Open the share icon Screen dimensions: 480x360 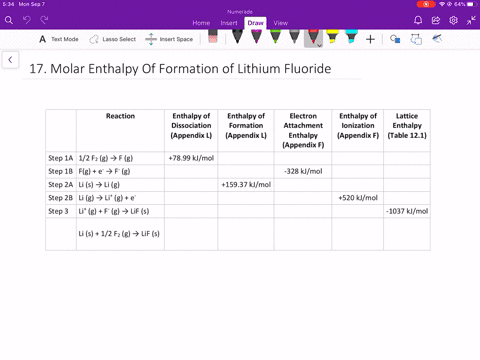[436, 20]
